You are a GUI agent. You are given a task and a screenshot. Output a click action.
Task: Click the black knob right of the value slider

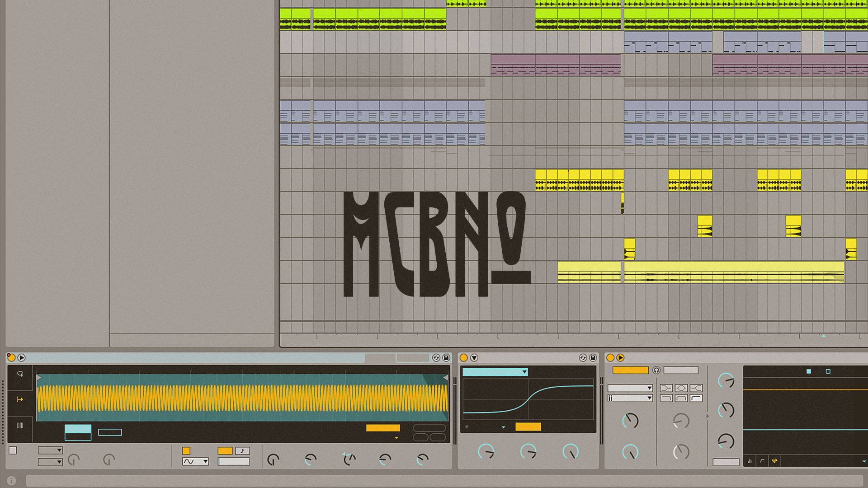[x=273, y=460]
